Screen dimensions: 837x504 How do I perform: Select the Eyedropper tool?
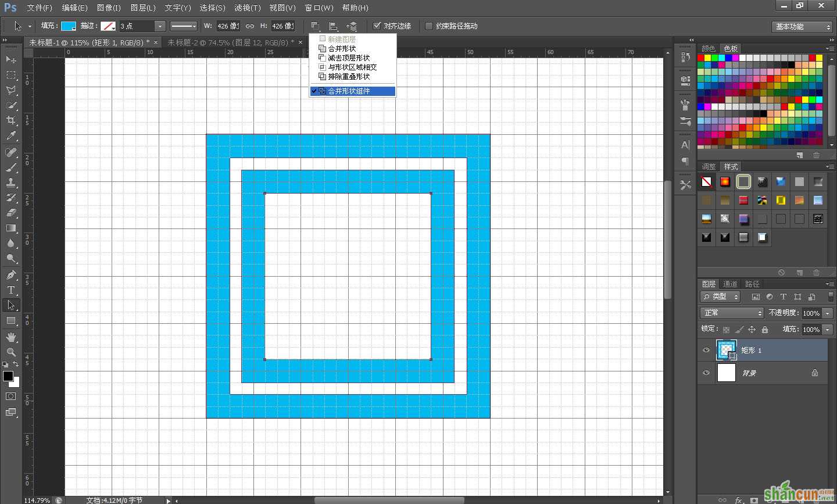pos(11,136)
